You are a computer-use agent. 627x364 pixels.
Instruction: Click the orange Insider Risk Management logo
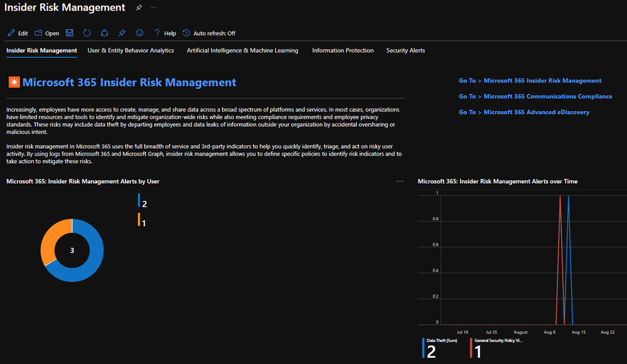pos(14,82)
